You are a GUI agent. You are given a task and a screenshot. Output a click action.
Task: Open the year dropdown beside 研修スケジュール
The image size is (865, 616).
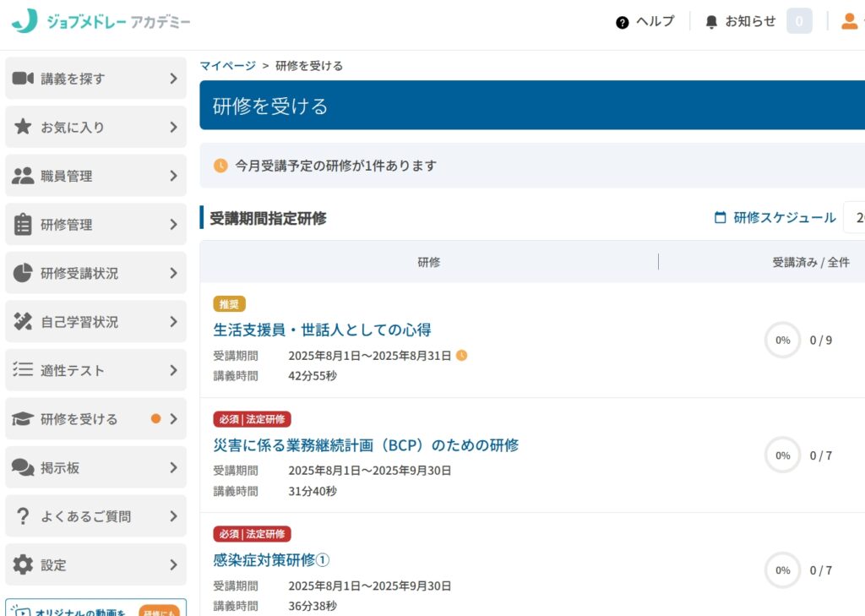coord(855,217)
